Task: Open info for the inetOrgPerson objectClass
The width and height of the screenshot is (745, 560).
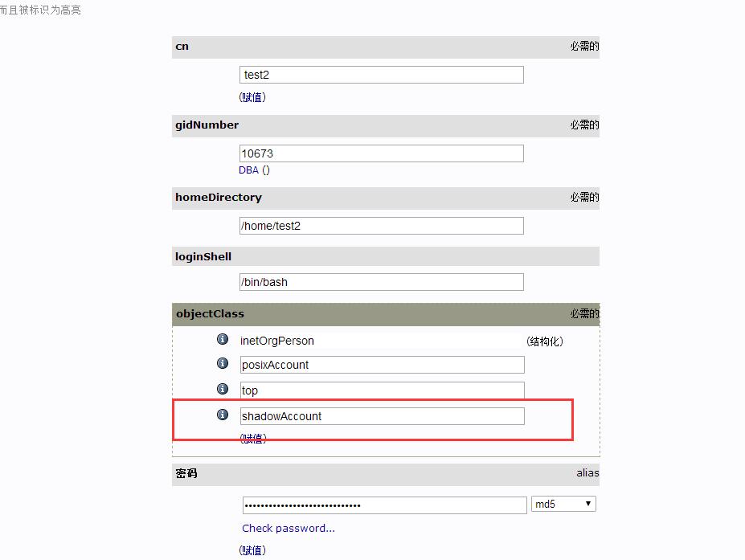Action: (x=223, y=339)
